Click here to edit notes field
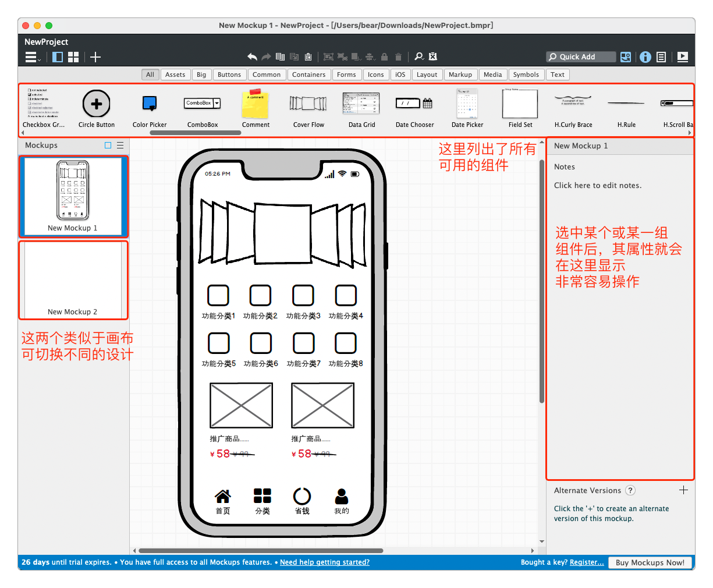Screen dimensions: 713x588 [x=598, y=185]
